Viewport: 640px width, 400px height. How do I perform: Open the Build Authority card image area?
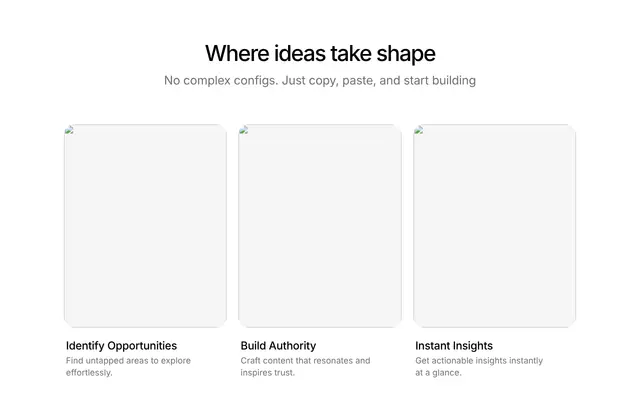[320, 226]
